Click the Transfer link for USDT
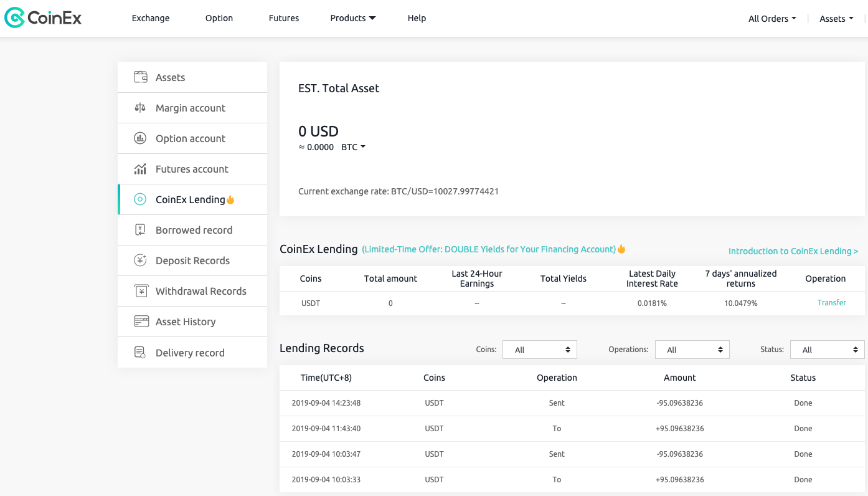 tap(831, 303)
